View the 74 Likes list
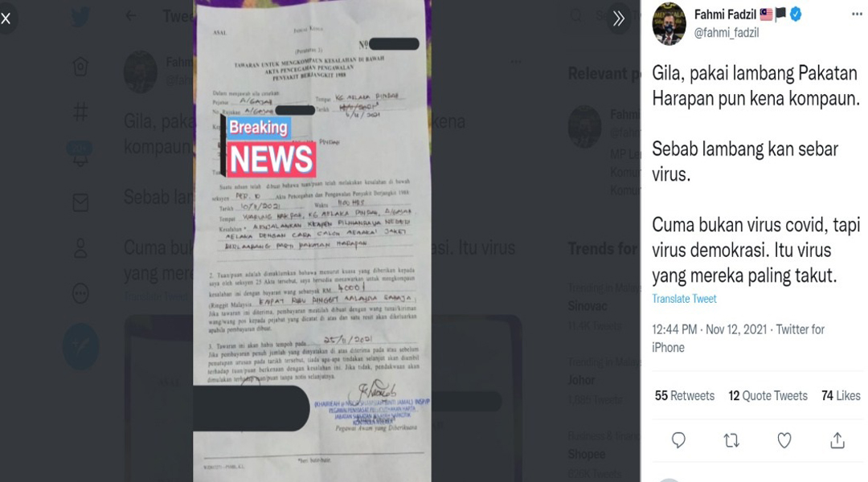The height and width of the screenshot is (482, 868). click(841, 396)
